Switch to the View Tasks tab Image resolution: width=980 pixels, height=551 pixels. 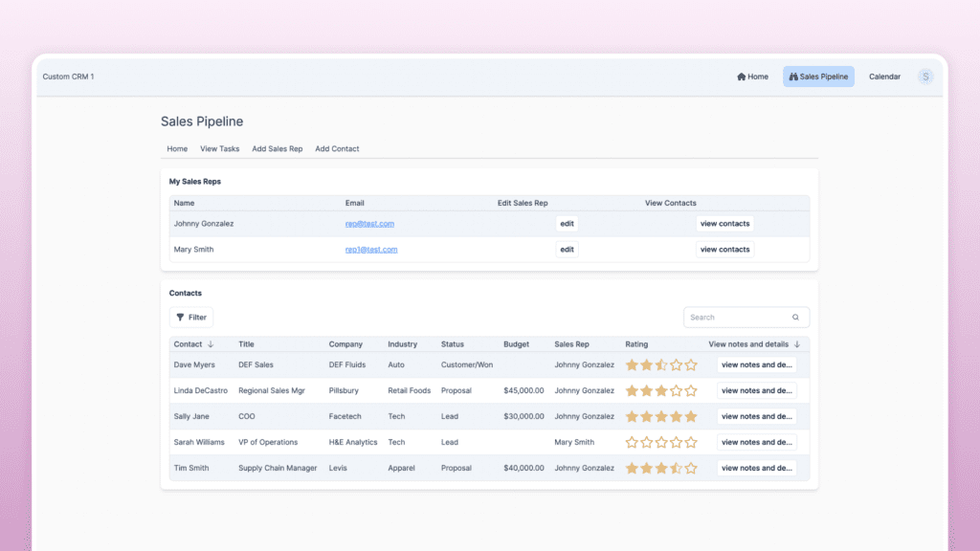219,148
